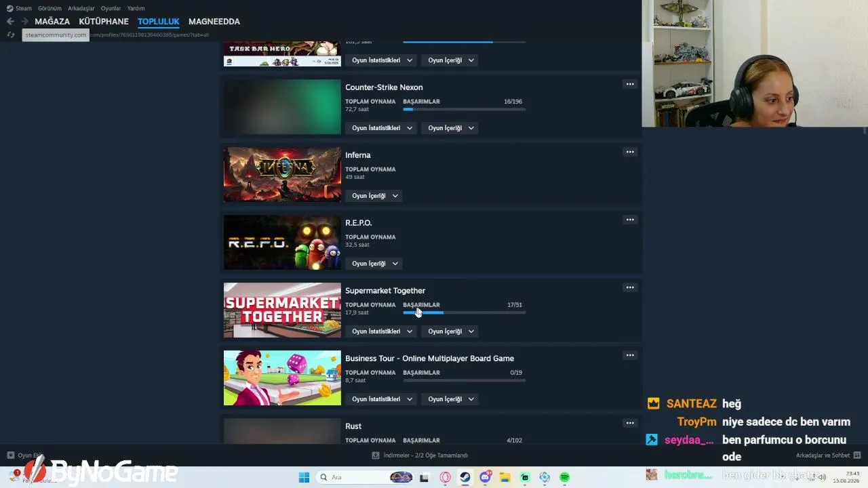Open the Oyunlar menu
This screenshot has width=868, height=488.
coord(111,8)
